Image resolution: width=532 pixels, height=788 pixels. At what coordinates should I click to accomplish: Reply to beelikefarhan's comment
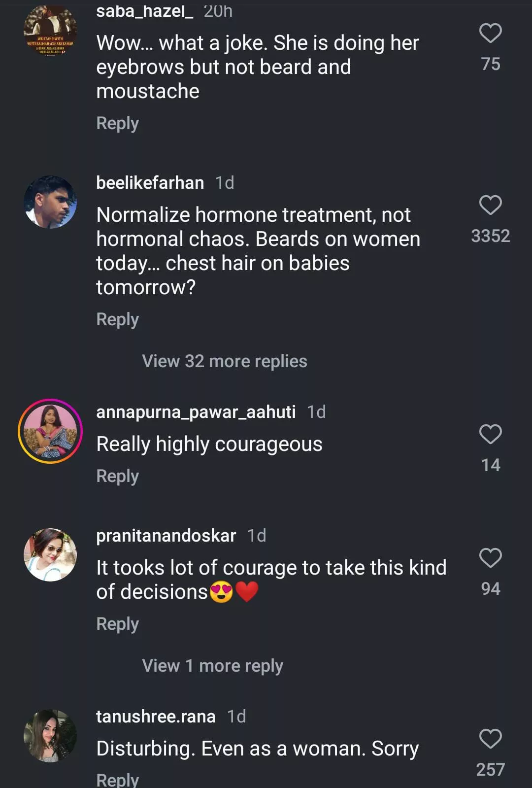pos(117,319)
